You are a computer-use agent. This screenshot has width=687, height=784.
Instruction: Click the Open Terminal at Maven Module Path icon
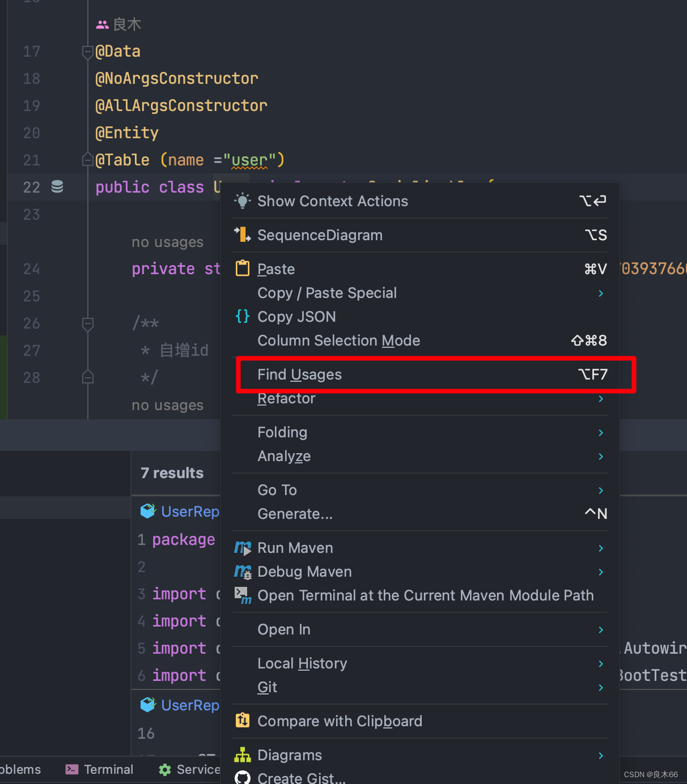click(x=243, y=595)
